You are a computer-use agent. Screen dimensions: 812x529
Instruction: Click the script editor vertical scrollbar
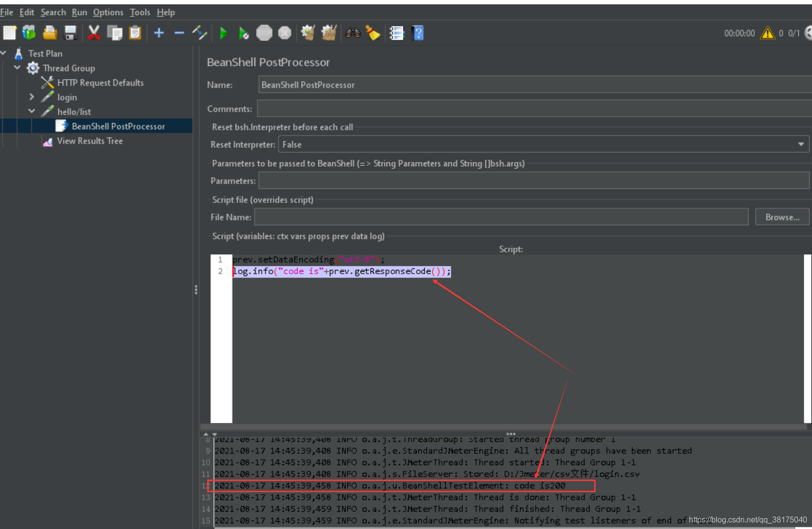coord(807,339)
